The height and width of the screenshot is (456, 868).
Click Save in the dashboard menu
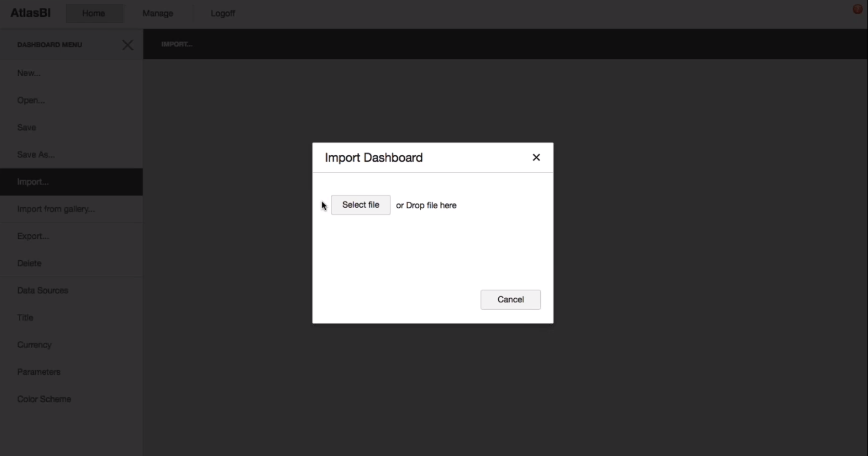click(27, 128)
